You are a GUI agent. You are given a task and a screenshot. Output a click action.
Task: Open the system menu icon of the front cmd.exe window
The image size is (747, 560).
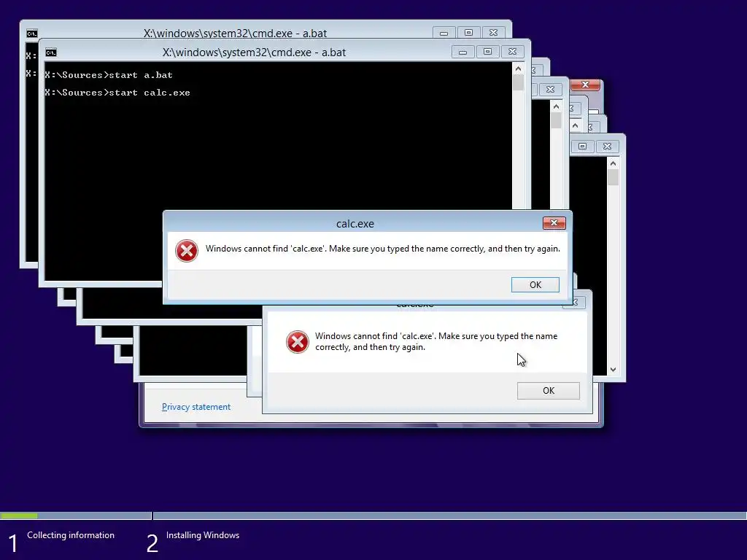(x=51, y=52)
